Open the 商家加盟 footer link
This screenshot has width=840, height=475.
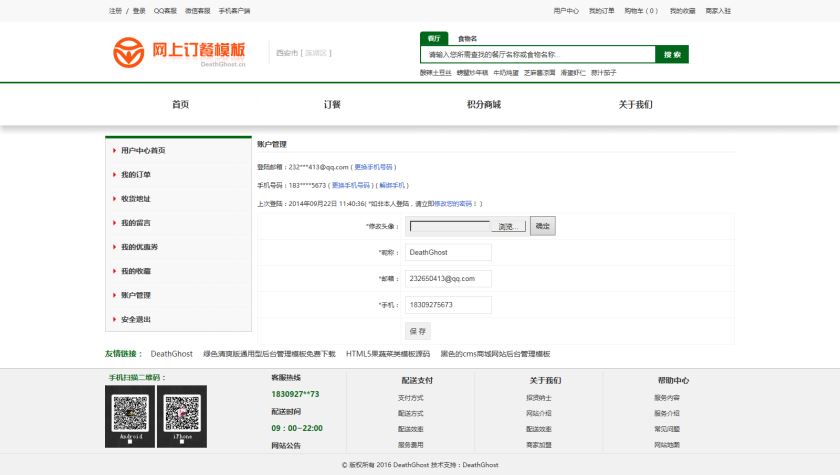(x=539, y=445)
